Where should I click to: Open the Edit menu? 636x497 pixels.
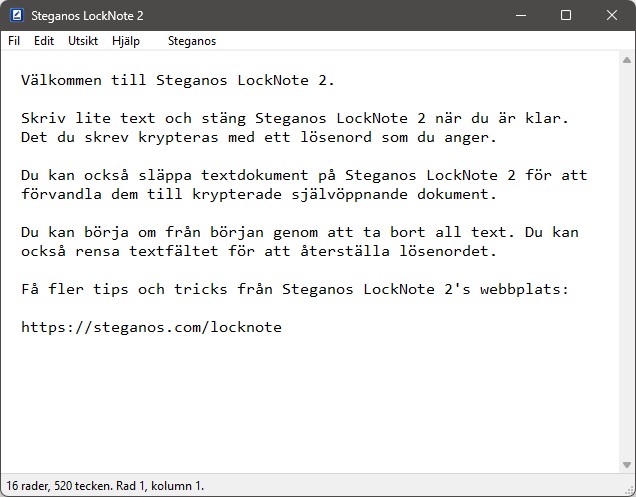[x=44, y=41]
